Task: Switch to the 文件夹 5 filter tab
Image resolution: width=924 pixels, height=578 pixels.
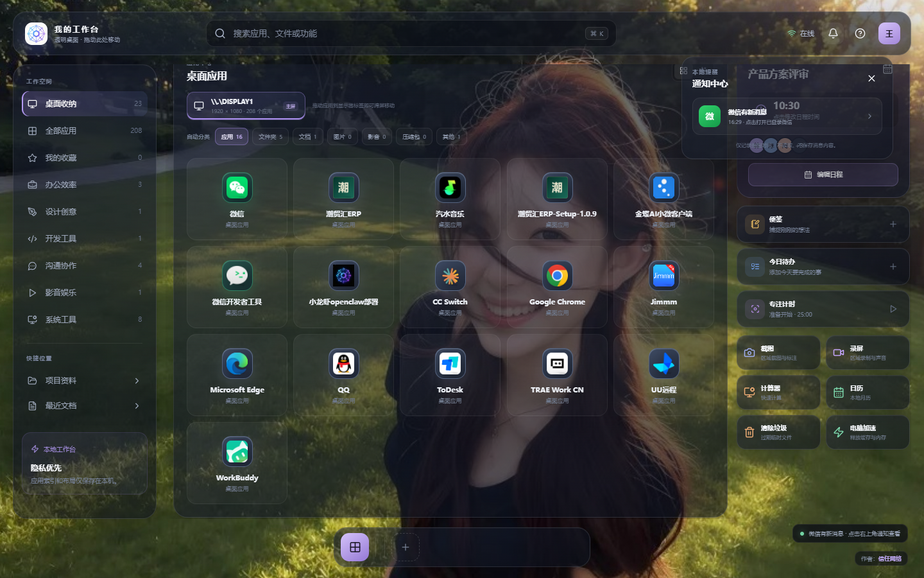Action: click(x=270, y=137)
